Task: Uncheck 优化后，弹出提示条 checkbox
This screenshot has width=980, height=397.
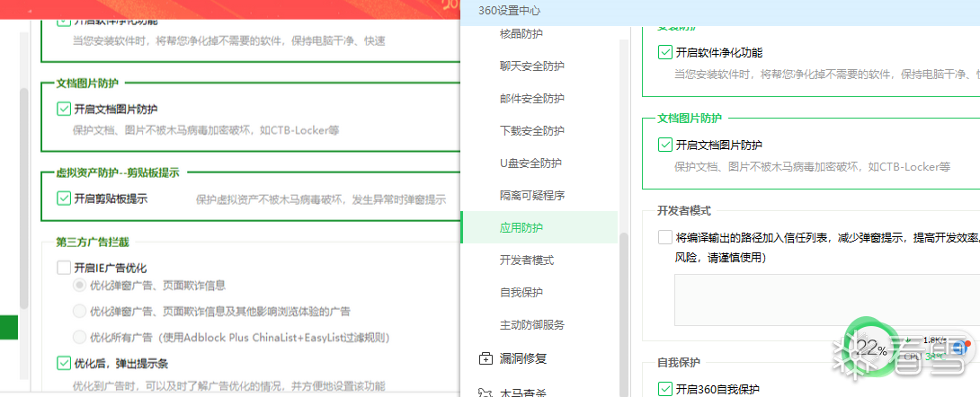Action: pos(63,363)
